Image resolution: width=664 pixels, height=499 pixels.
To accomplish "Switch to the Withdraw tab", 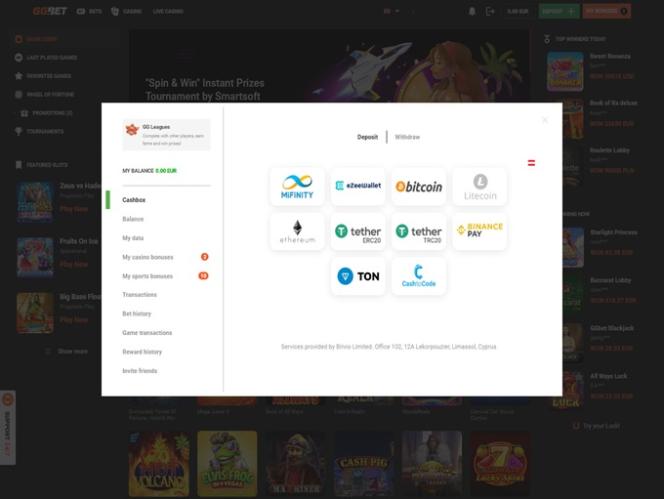I will coord(407,137).
